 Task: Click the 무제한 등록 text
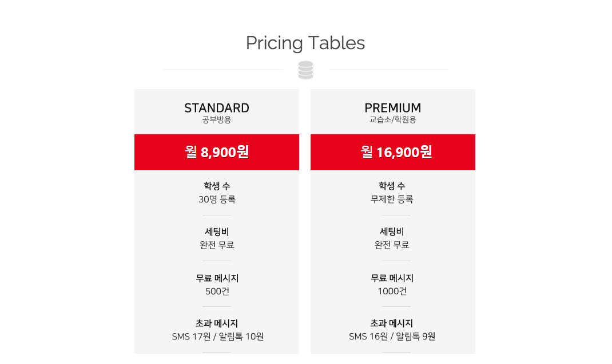pyautogui.click(x=392, y=199)
